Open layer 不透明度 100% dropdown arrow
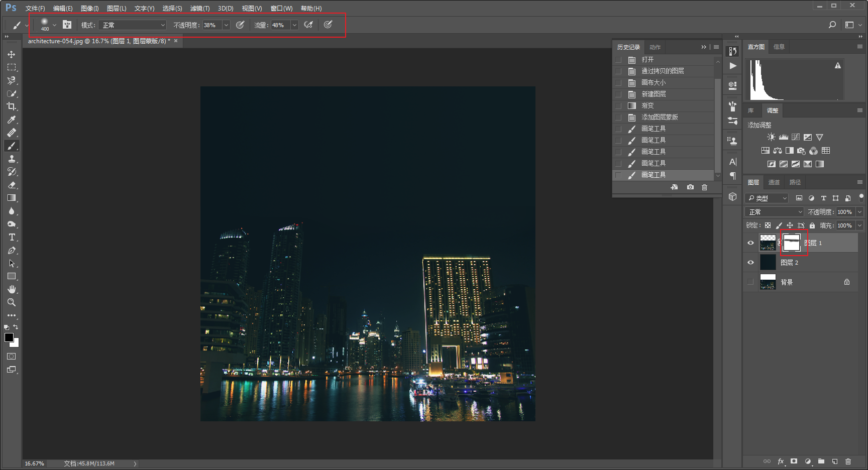This screenshot has width=868, height=470. [x=859, y=212]
